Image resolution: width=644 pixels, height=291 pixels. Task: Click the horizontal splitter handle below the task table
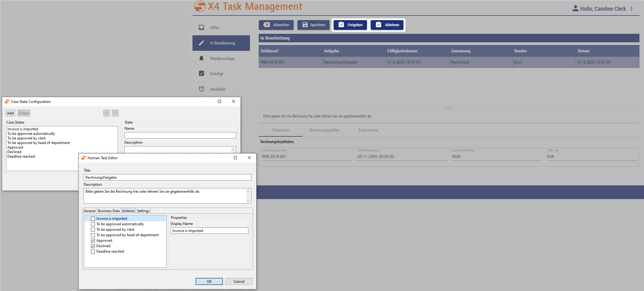coord(449,107)
